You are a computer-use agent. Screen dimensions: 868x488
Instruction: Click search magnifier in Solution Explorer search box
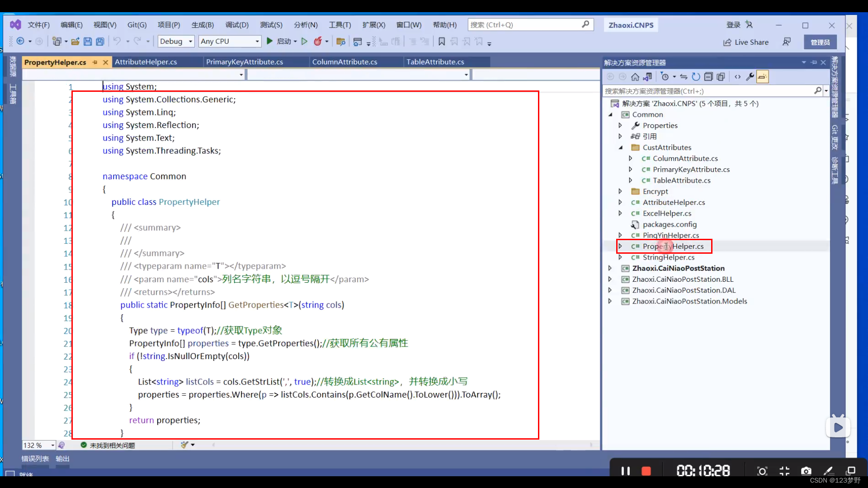pos(817,91)
